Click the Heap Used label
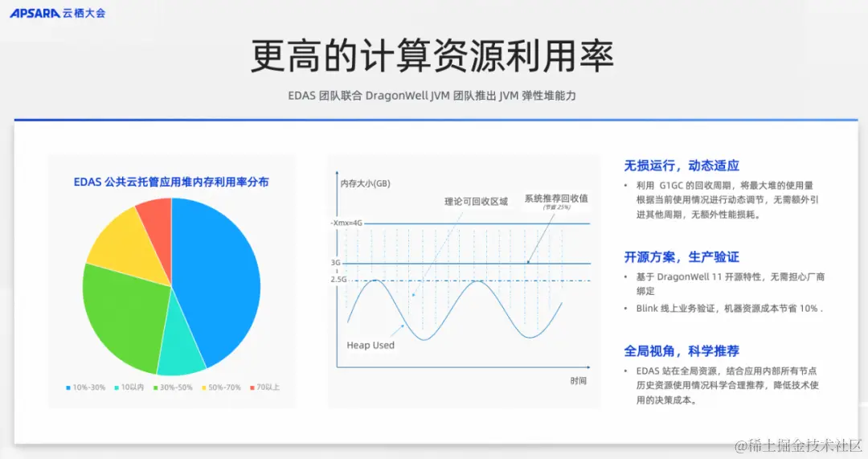 (x=371, y=345)
